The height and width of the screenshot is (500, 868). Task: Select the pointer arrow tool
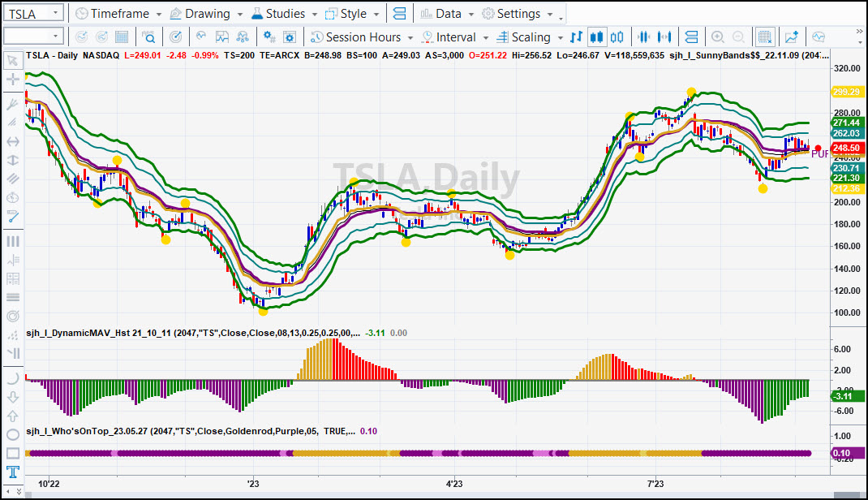pos(12,60)
